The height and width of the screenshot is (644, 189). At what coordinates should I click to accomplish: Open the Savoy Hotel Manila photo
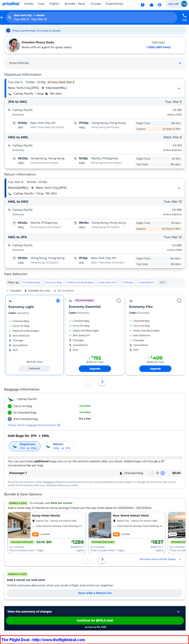(x=19, y=525)
